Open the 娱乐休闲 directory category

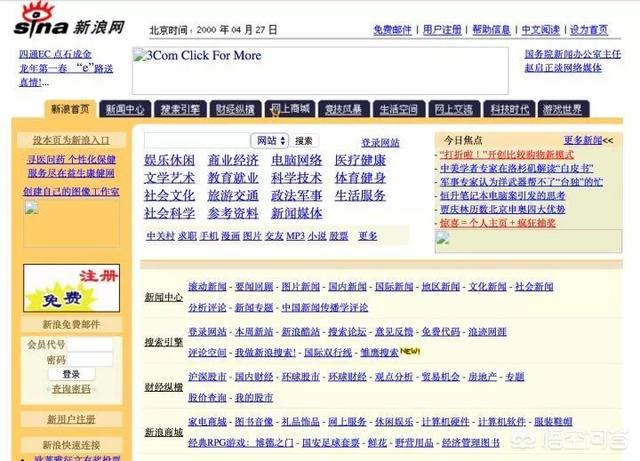point(169,160)
